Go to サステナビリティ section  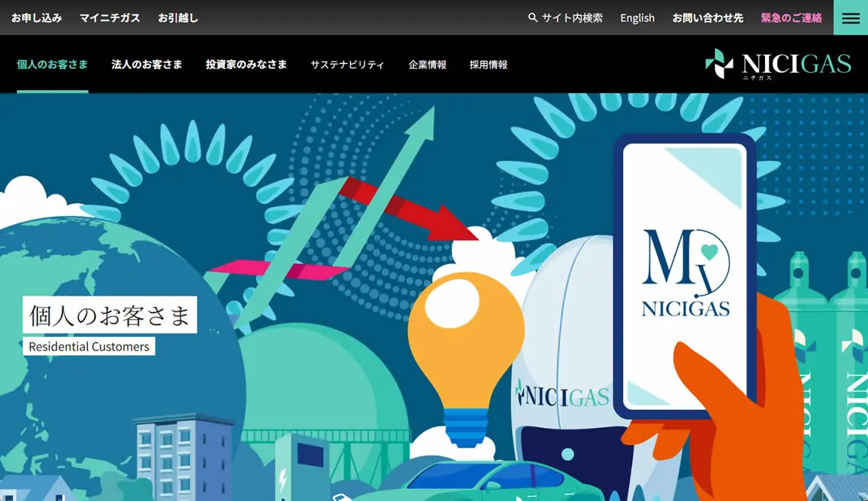click(347, 65)
